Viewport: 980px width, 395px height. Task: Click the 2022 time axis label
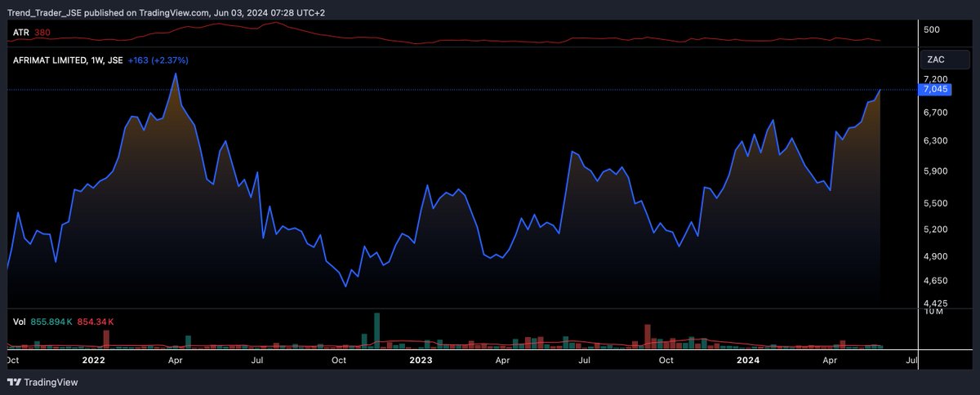coord(94,359)
